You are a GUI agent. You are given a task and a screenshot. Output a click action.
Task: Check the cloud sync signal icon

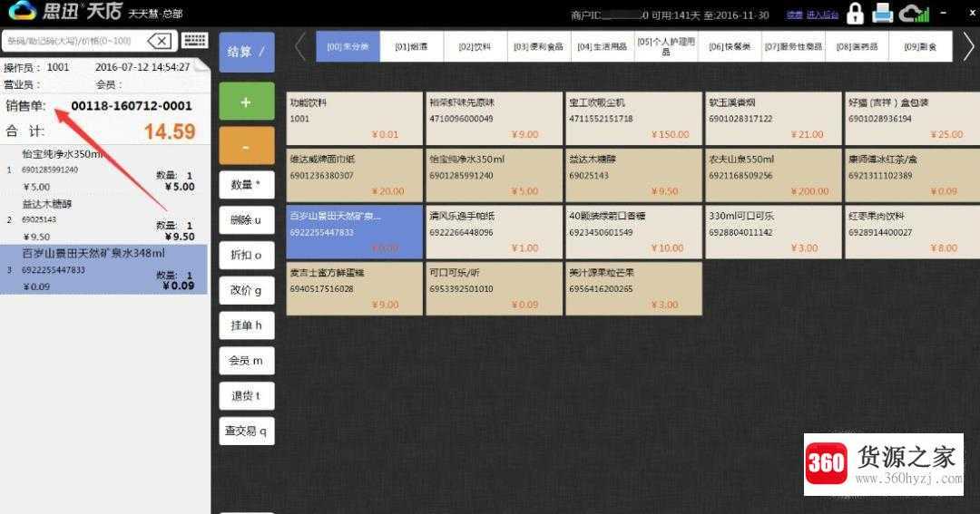915,13
